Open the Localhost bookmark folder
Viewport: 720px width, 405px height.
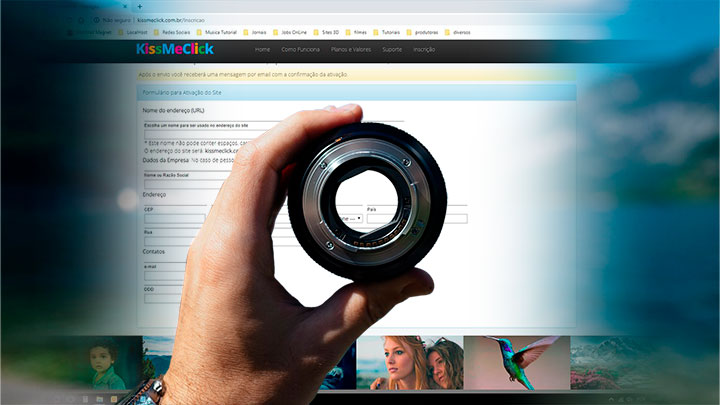133,33
